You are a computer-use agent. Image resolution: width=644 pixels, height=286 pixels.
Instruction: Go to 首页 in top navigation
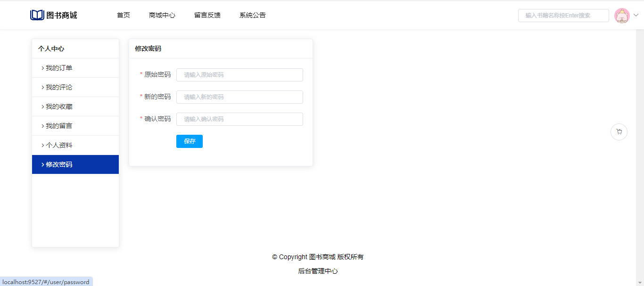pos(124,15)
